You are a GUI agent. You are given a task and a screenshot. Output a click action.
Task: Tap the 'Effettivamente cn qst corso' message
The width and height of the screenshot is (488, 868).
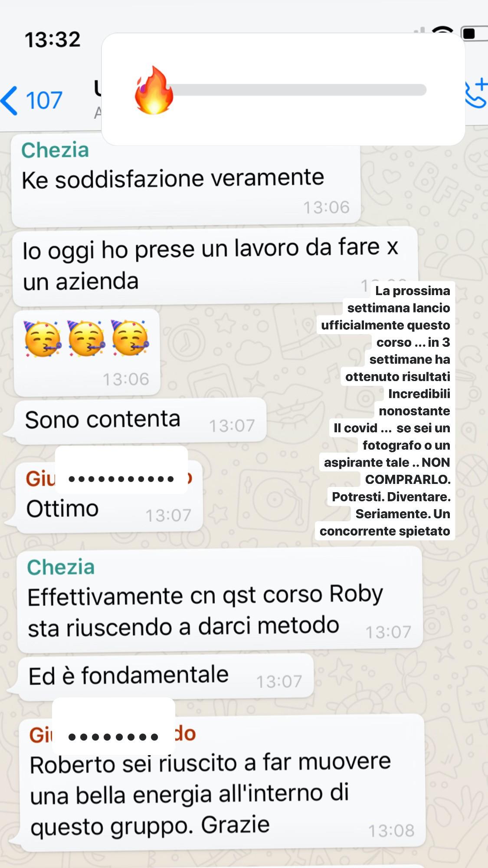coord(219,601)
